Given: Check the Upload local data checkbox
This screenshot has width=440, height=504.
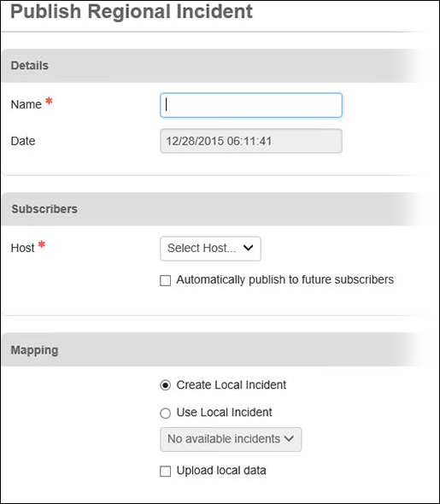Looking at the screenshot, I should (x=165, y=472).
